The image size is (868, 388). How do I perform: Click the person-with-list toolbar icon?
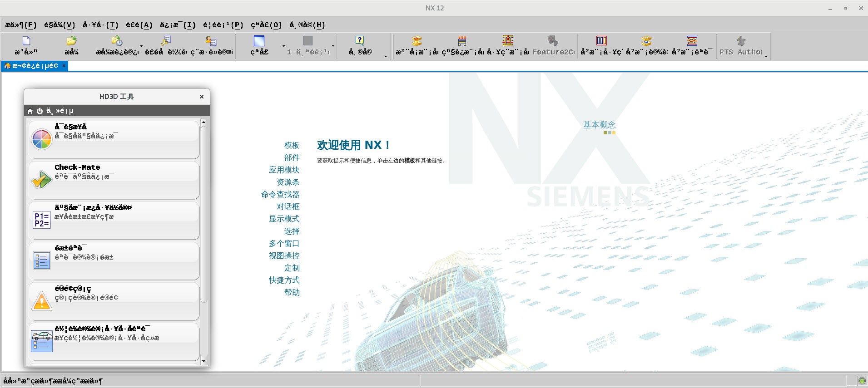pos(211,41)
